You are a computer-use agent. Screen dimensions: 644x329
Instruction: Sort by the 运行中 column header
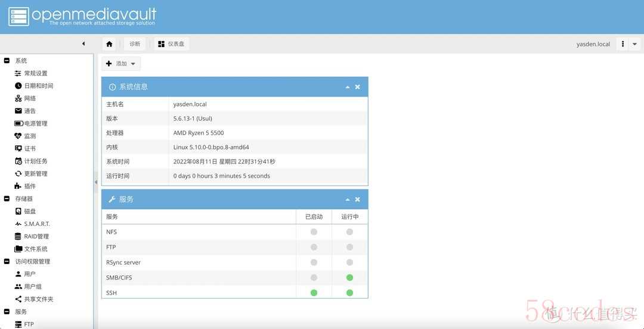click(349, 217)
